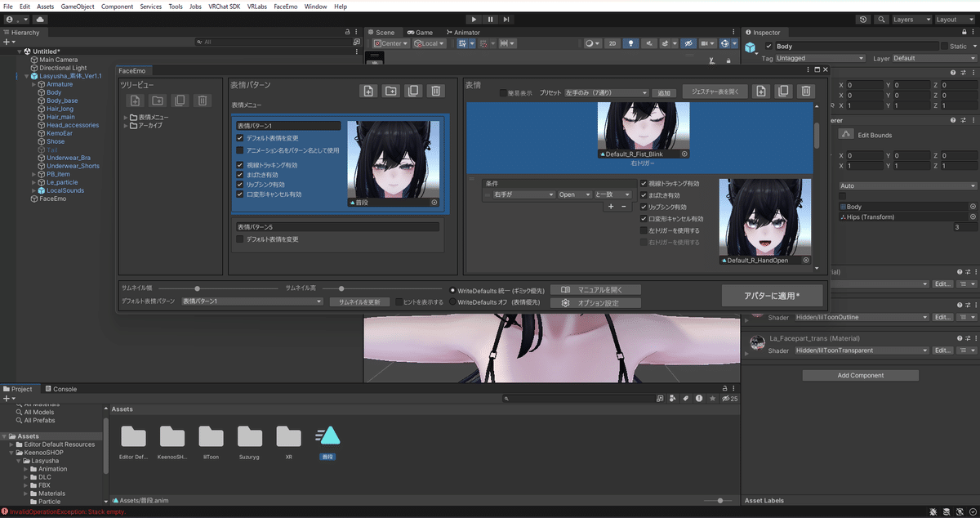Toggle アニメーション名をパターン名として使用 checkbox

240,150
